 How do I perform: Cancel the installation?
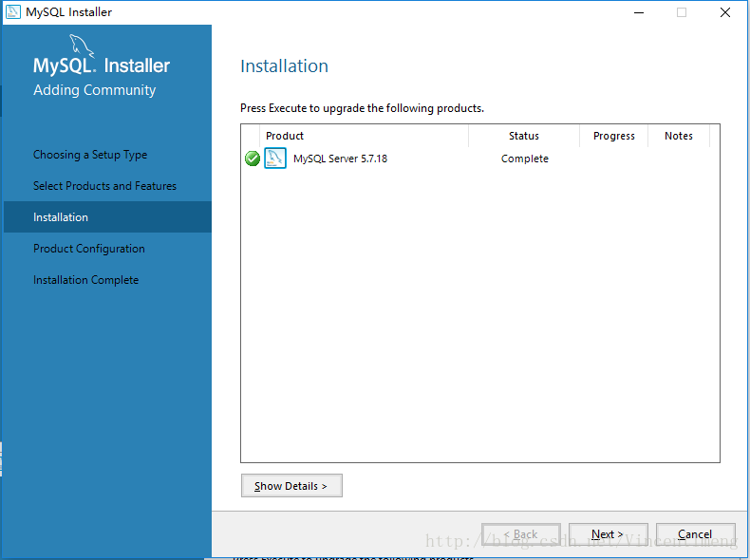pos(695,534)
